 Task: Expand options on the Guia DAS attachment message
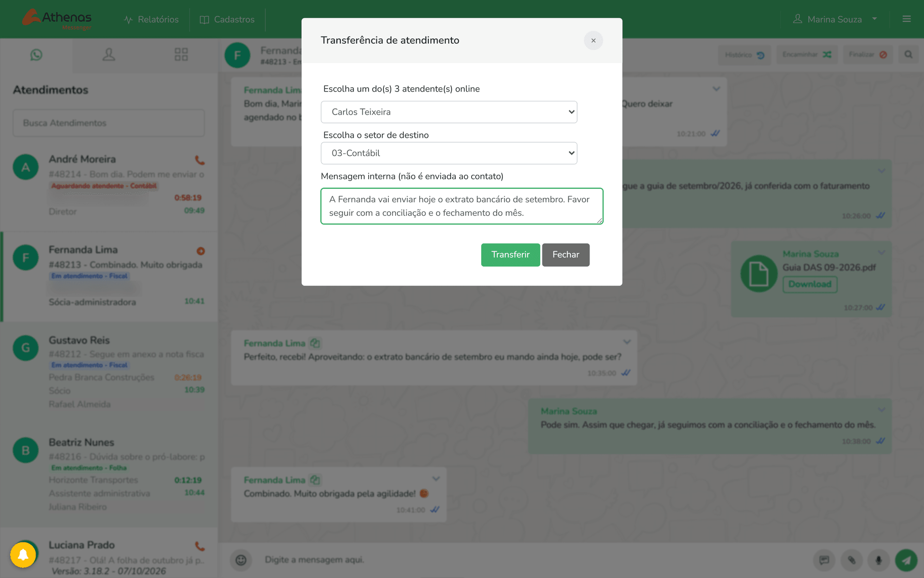tap(881, 252)
